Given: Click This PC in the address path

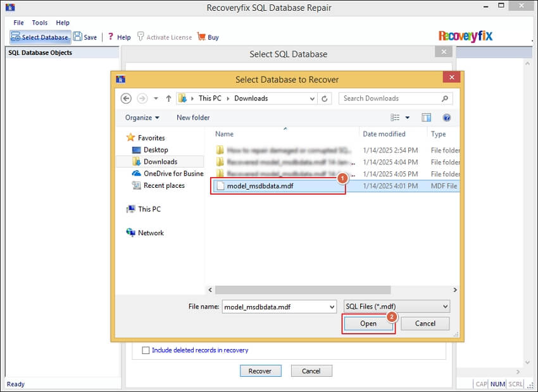Looking at the screenshot, I should 210,99.
